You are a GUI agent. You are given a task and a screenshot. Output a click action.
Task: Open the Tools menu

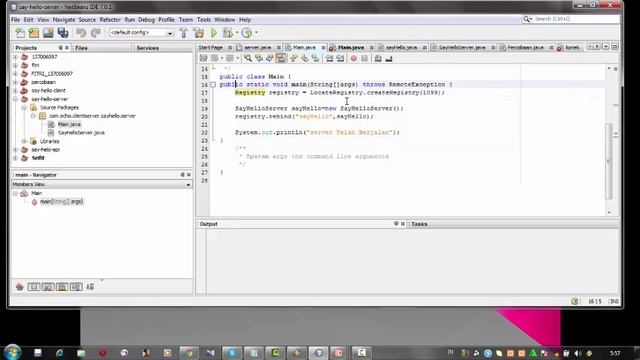[204, 20]
